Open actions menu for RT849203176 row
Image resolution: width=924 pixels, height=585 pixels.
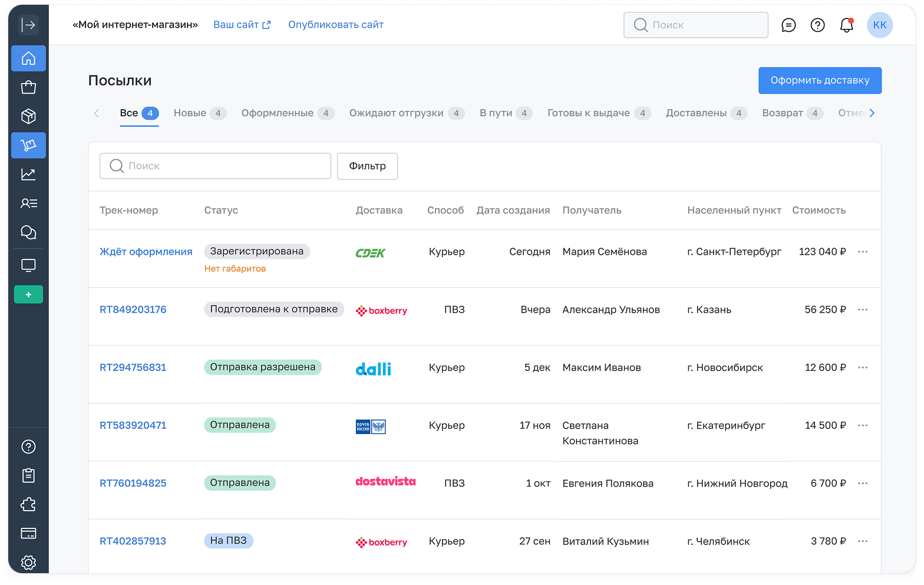(863, 310)
